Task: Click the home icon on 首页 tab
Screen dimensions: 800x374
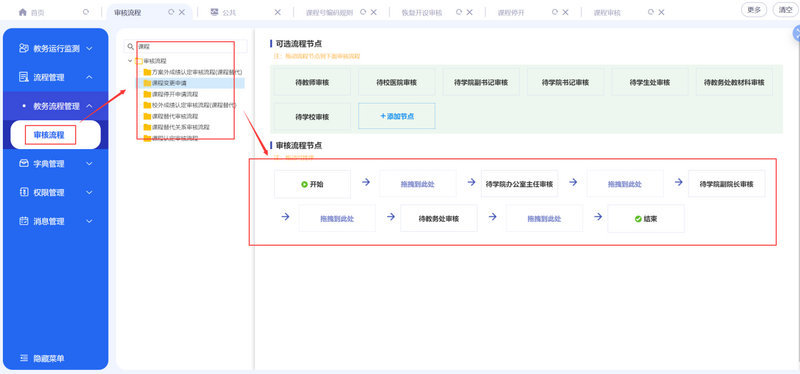Action: click(x=22, y=12)
